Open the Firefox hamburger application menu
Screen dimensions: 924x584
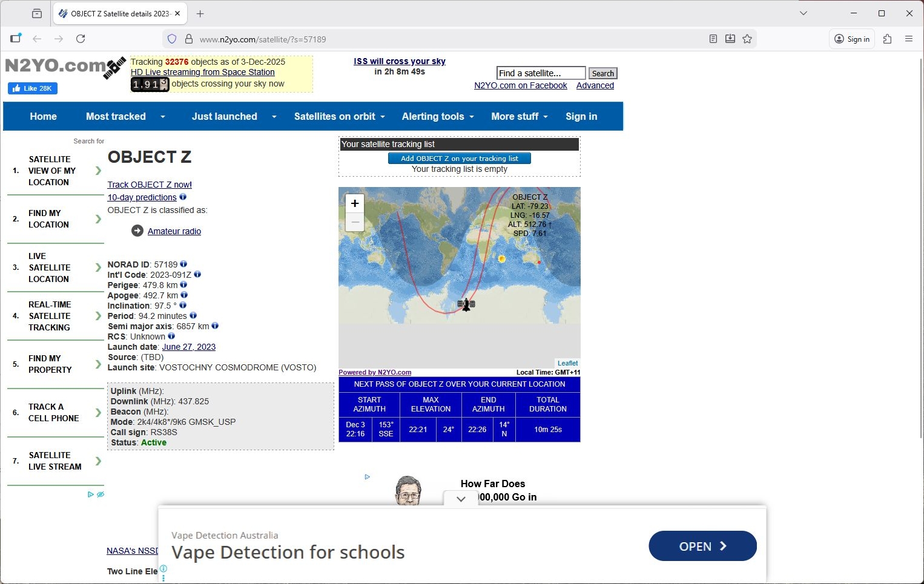pos(909,39)
